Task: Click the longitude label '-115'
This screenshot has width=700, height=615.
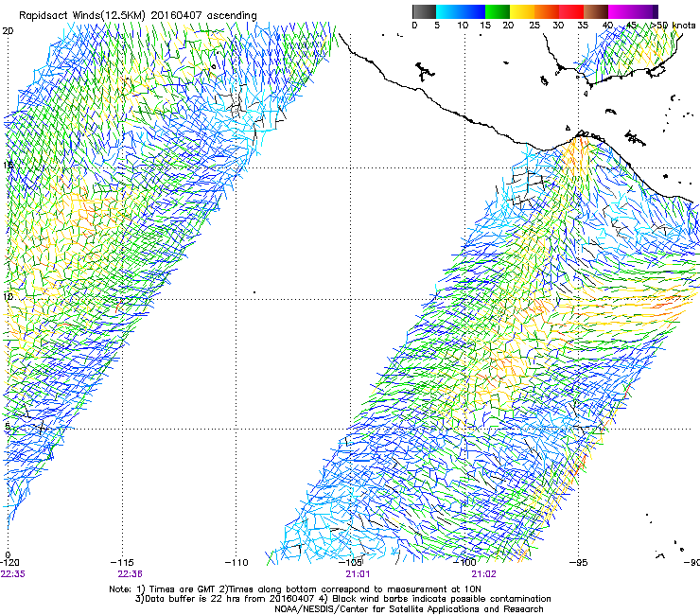Action: [x=122, y=563]
